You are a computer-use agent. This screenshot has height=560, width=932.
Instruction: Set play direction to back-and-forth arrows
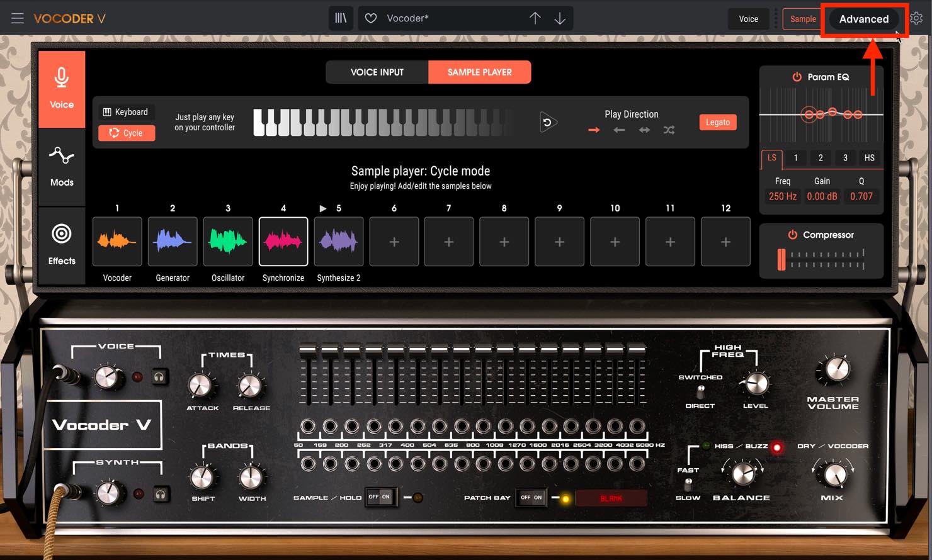coord(644,130)
